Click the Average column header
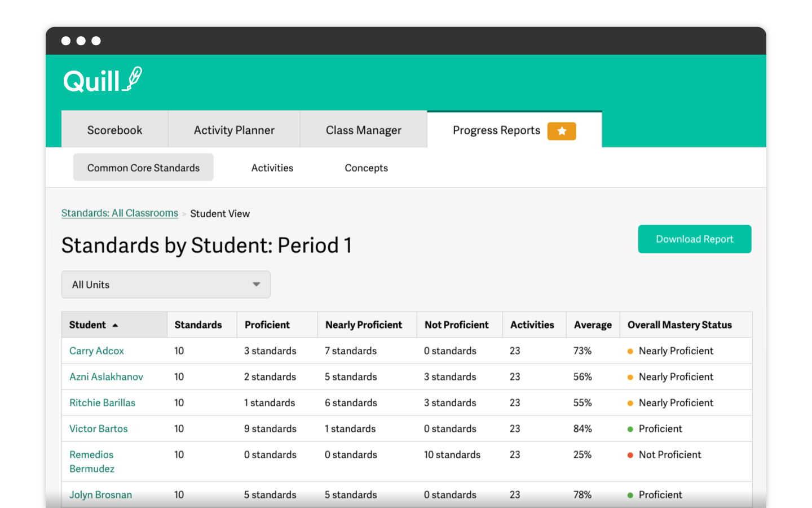Screen dimensions: 812x508 pos(593,325)
